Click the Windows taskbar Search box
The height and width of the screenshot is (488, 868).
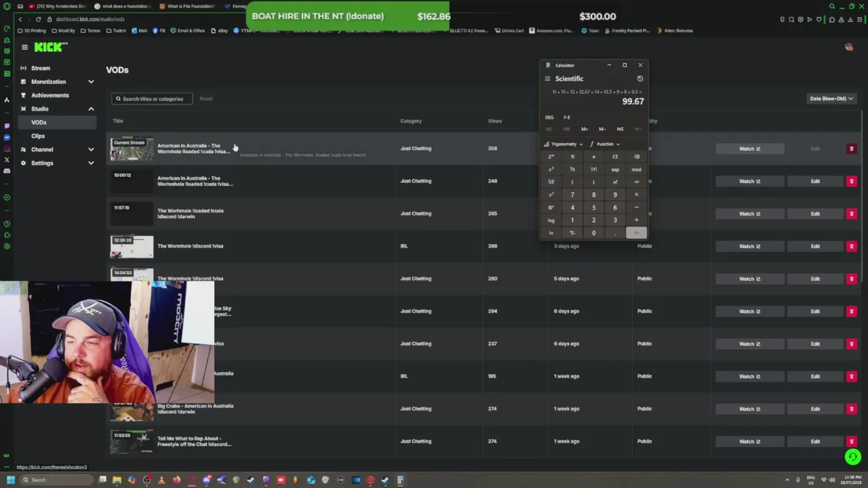tap(56, 480)
